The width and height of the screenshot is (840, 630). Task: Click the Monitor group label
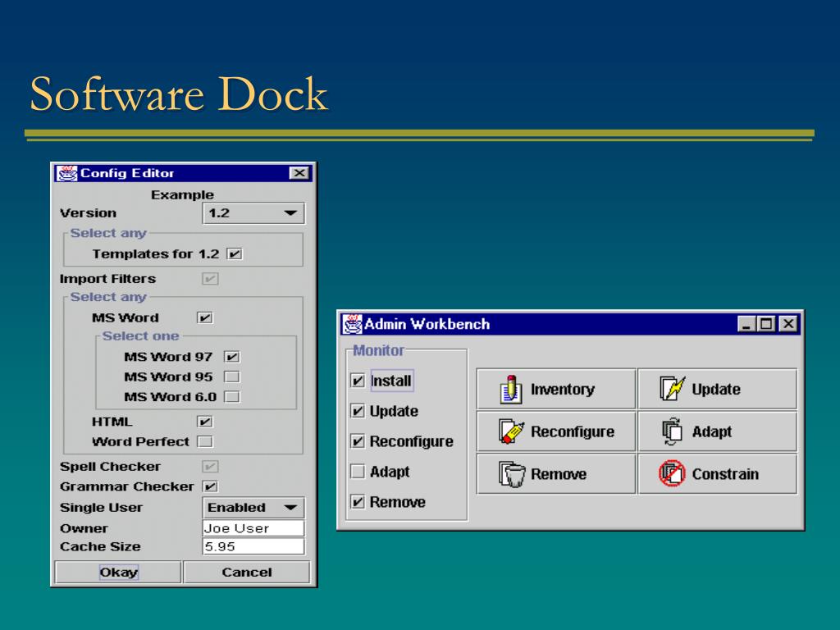point(378,350)
